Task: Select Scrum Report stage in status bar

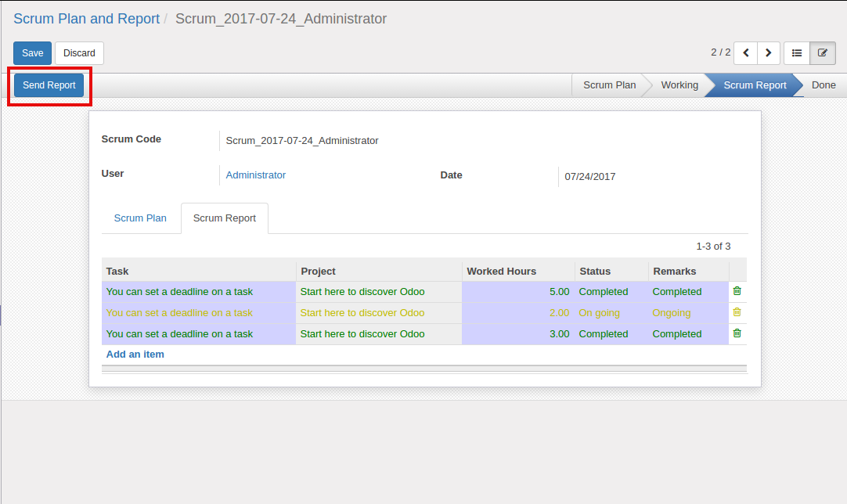Action: [755, 85]
